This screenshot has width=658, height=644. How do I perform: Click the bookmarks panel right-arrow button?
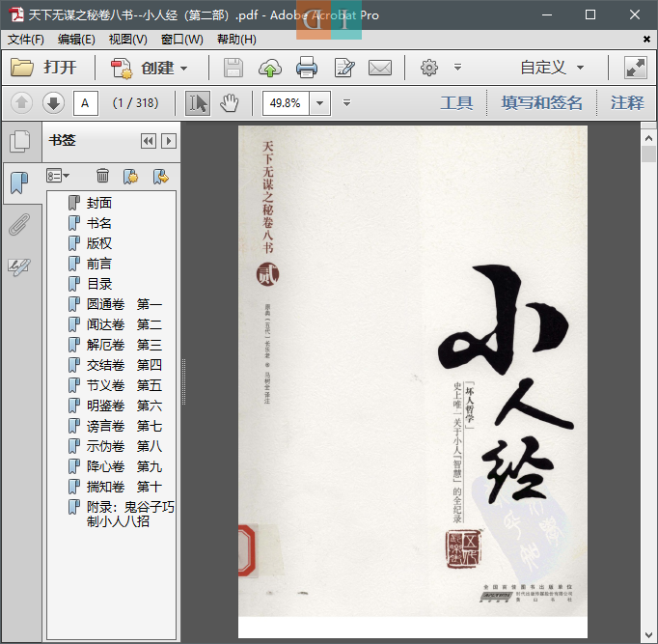pyautogui.click(x=169, y=141)
